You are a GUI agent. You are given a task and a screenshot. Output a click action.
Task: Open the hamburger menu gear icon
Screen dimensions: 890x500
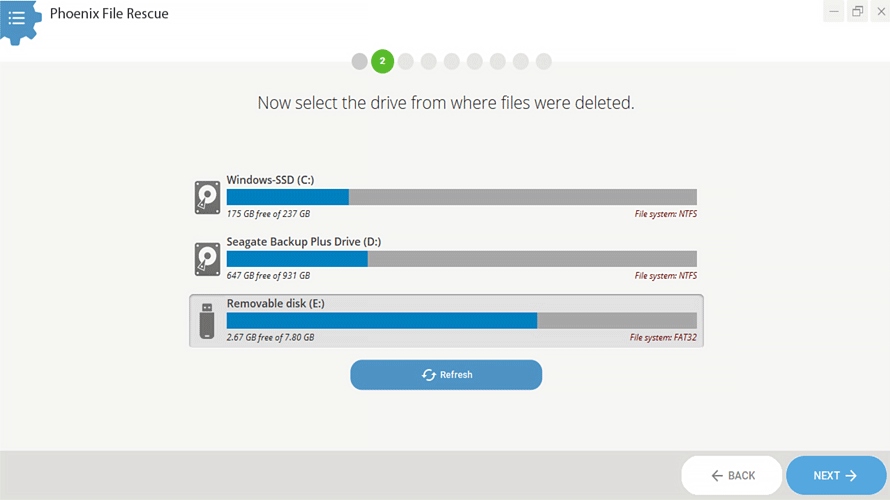pos(17,18)
